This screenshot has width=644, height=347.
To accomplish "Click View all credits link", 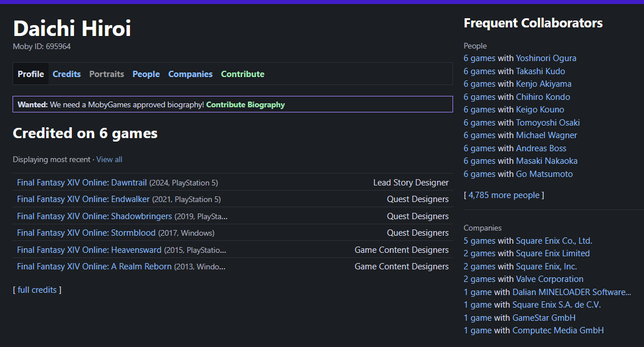I will coord(109,160).
